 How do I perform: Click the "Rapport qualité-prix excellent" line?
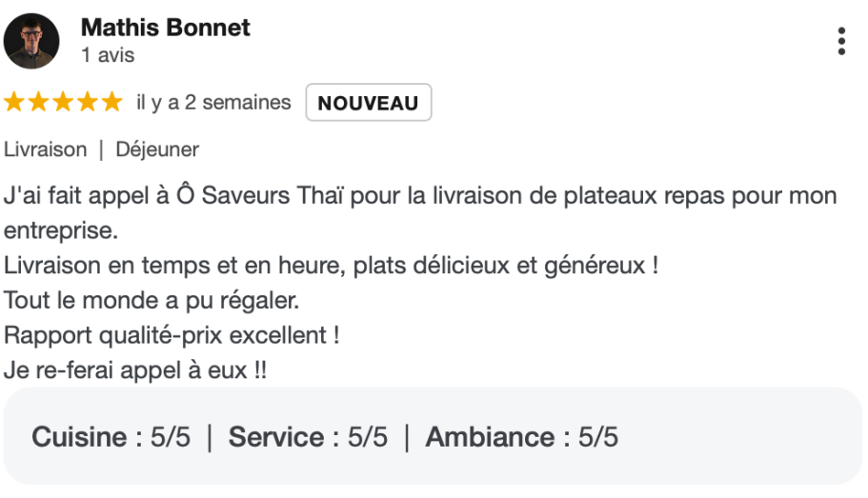click(x=172, y=335)
